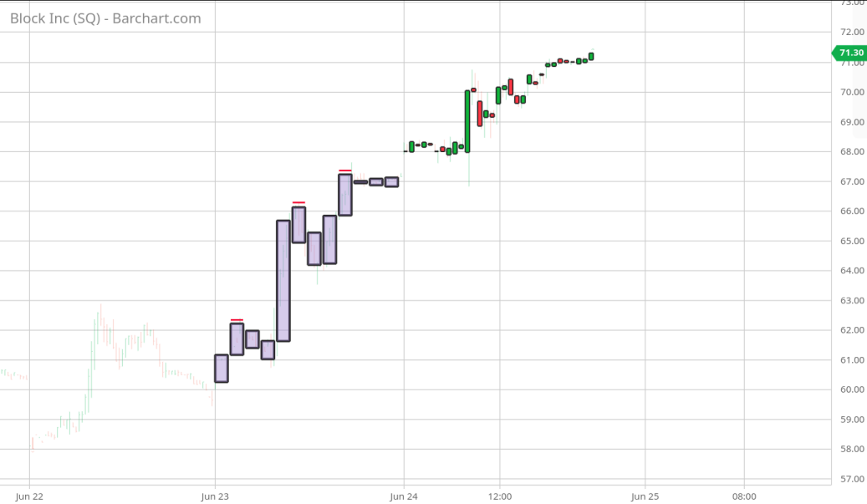Select the tallest purple highlighted candle
The image size is (867, 504).
point(283,281)
